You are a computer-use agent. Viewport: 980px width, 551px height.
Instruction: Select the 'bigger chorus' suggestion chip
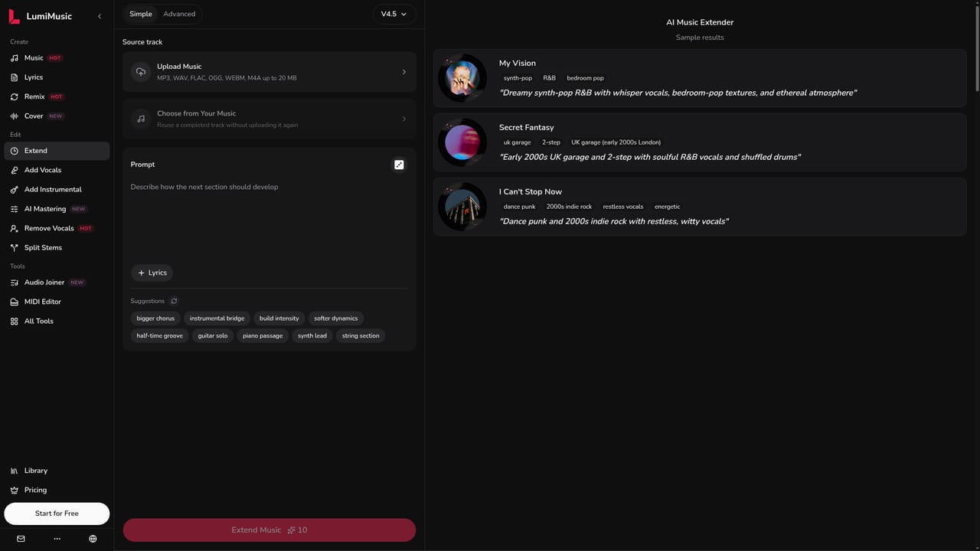pyautogui.click(x=155, y=318)
